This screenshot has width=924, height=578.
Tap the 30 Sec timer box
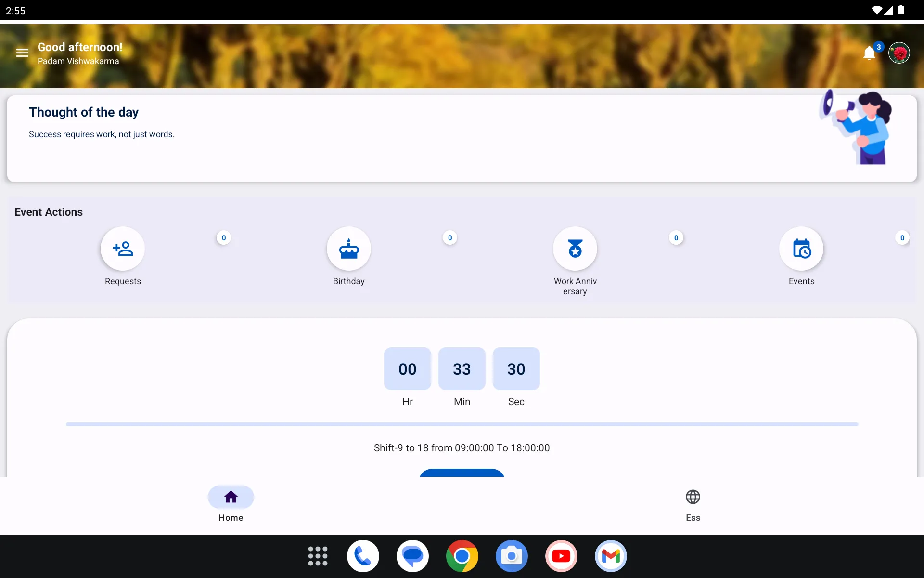(516, 368)
